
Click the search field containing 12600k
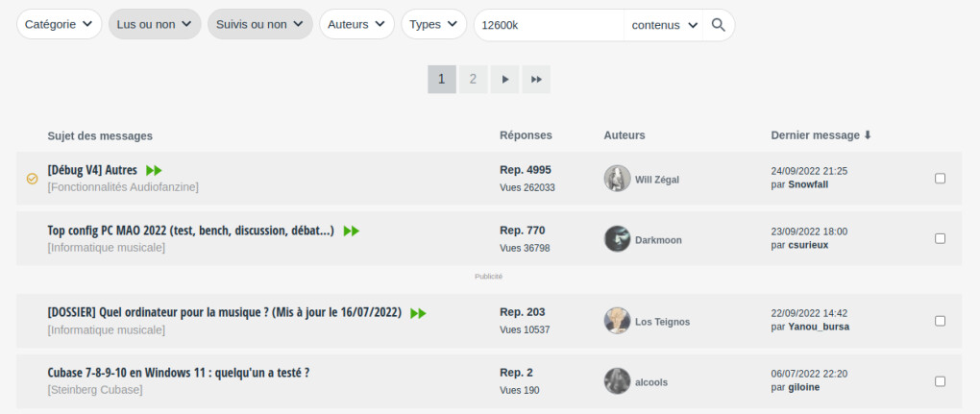coord(549,25)
